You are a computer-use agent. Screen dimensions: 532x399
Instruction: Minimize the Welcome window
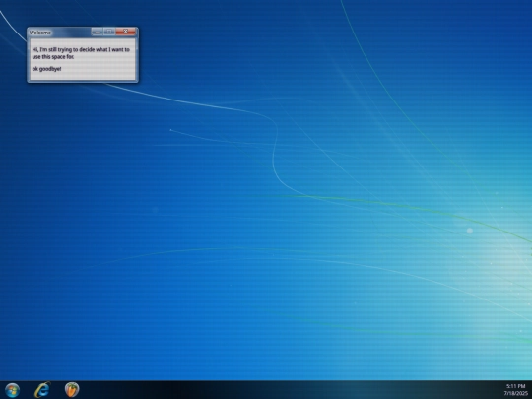[x=97, y=32]
